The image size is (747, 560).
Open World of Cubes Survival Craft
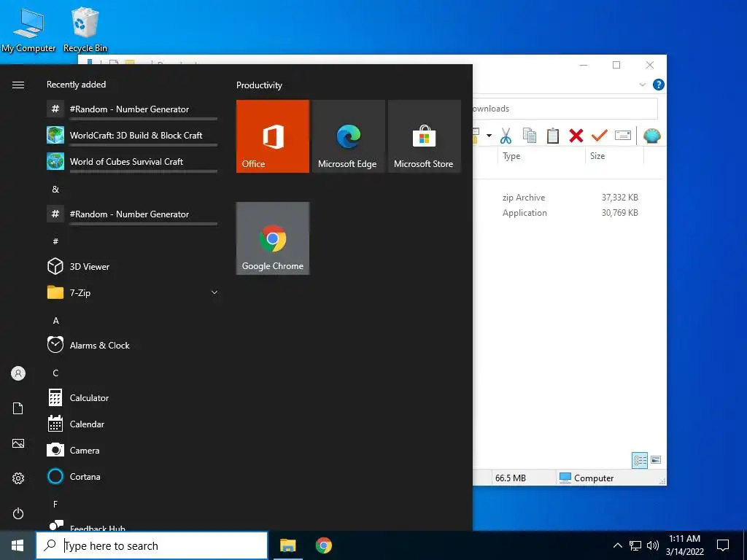(x=132, y=161)
